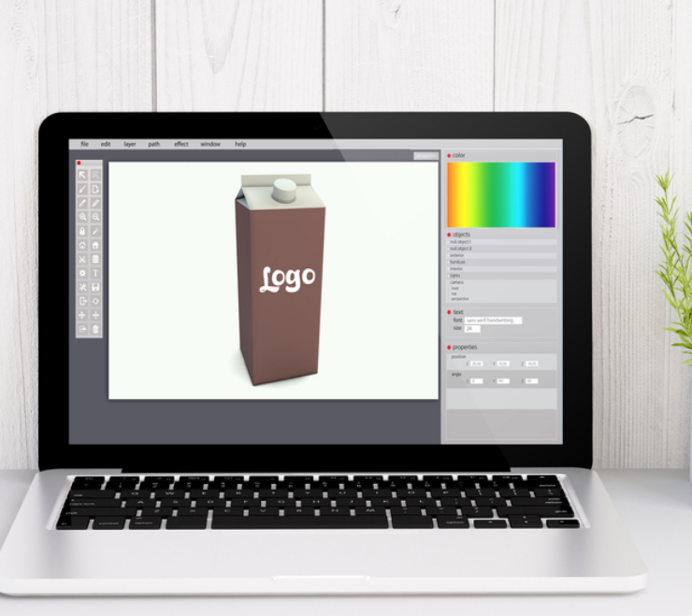Screen dimensions: 692x616
Task: Collapse the color panel using red dot
Action: coord(449,155)
